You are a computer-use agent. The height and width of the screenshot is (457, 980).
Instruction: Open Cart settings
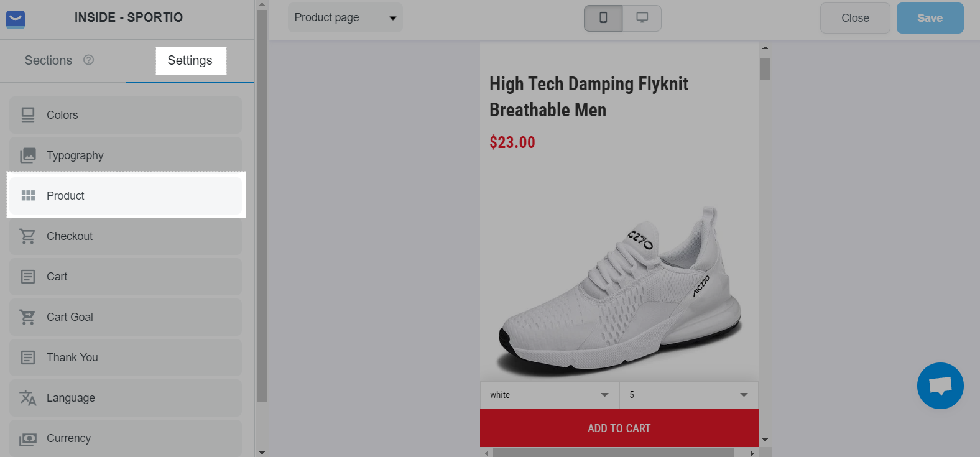(126, 277)
